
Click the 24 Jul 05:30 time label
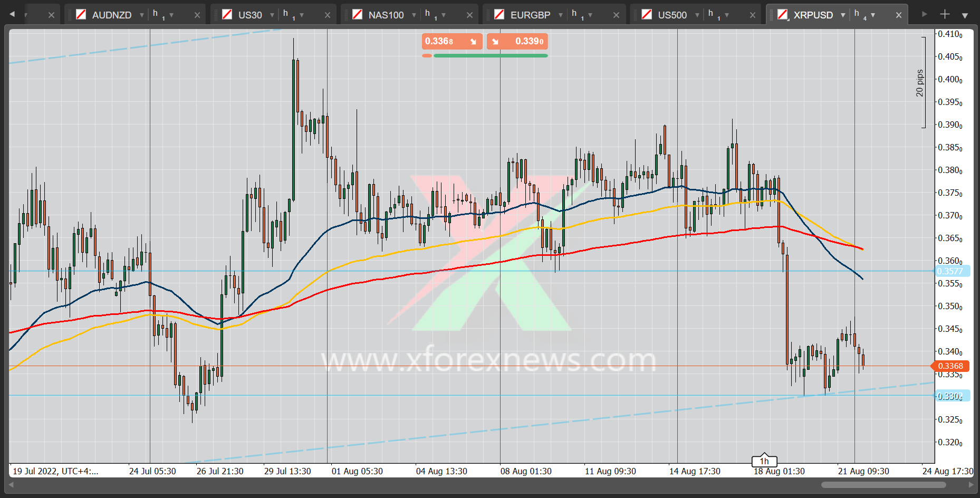pyautogui.click(x=152, y=471)
